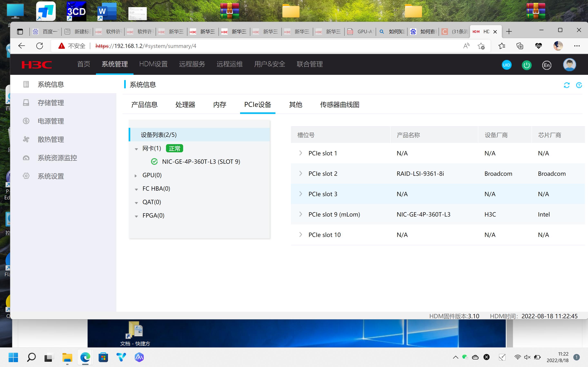Open help via the question mark icon
The height and width of the screenshot is (367, 588).
pos(579,85)
